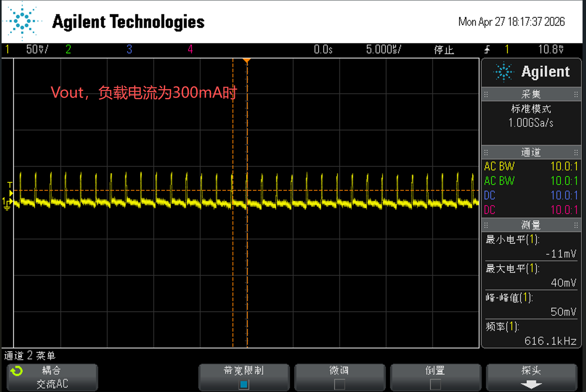Select channel 1 scale 50mV/ indicator
This screenshot has height=392, width=586.
point(37,49)
